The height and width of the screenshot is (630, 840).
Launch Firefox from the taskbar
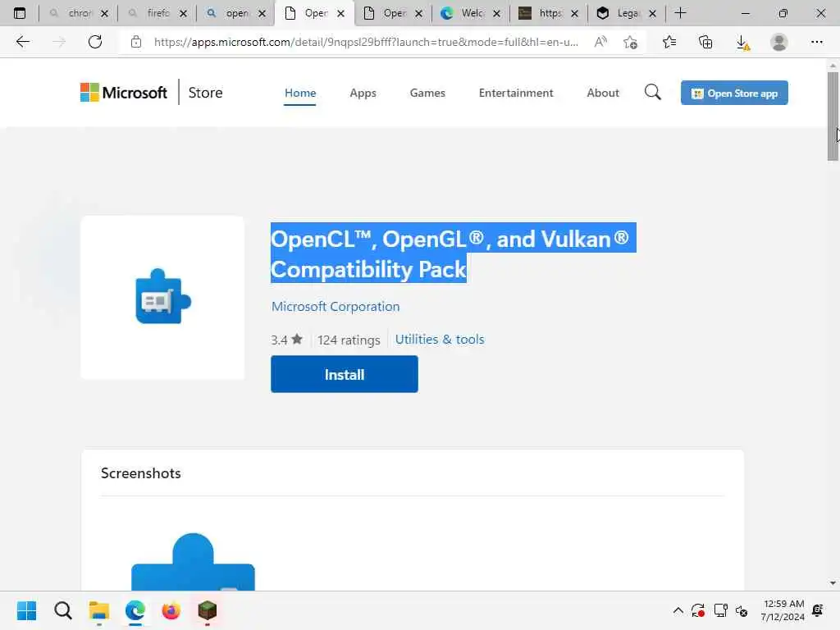[x=171, y=610]
